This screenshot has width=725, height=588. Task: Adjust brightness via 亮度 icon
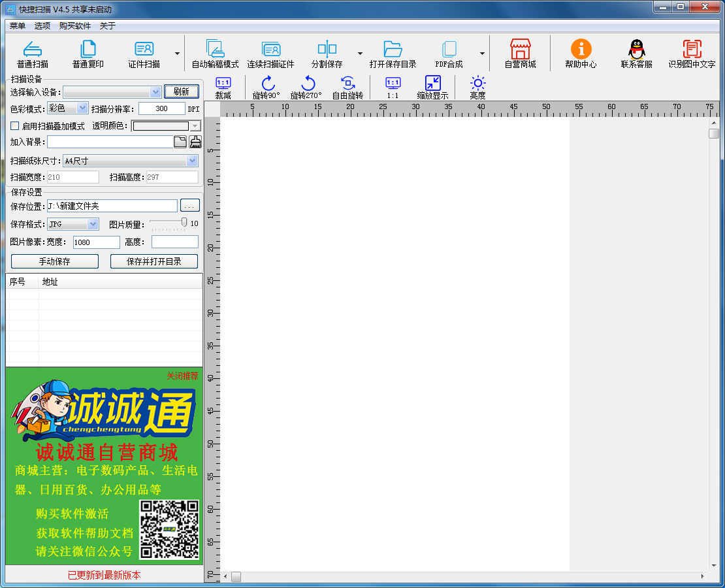tap(478, 84)
